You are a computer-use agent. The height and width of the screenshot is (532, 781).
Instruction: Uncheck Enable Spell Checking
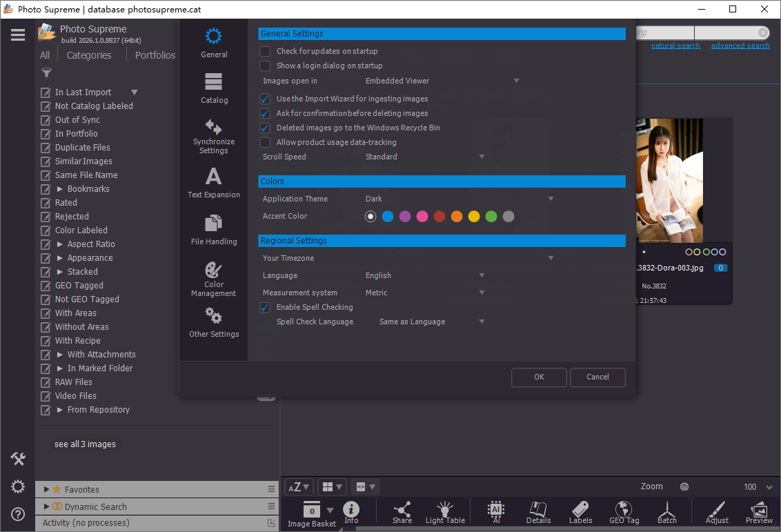pyautogui.click(x=265, y=307)
